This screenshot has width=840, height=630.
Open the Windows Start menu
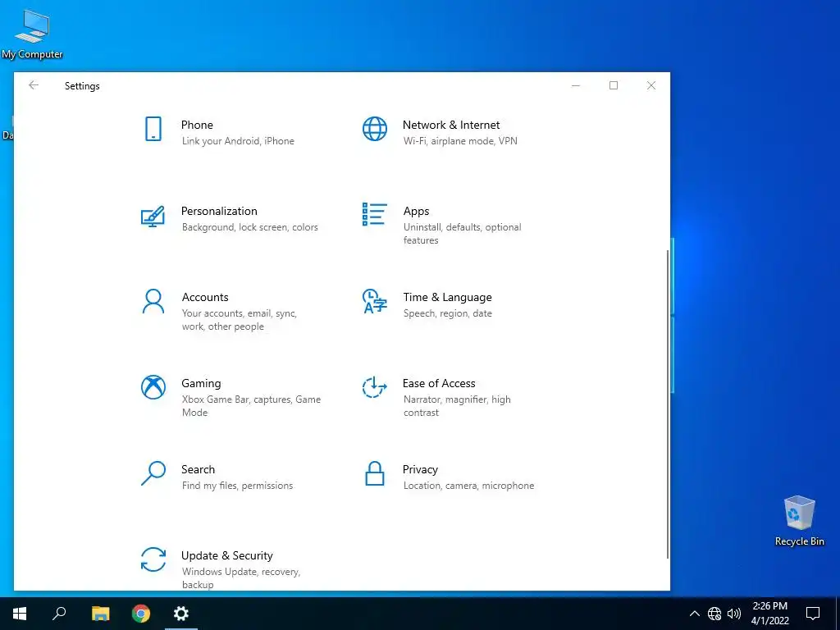click(20, 614)
